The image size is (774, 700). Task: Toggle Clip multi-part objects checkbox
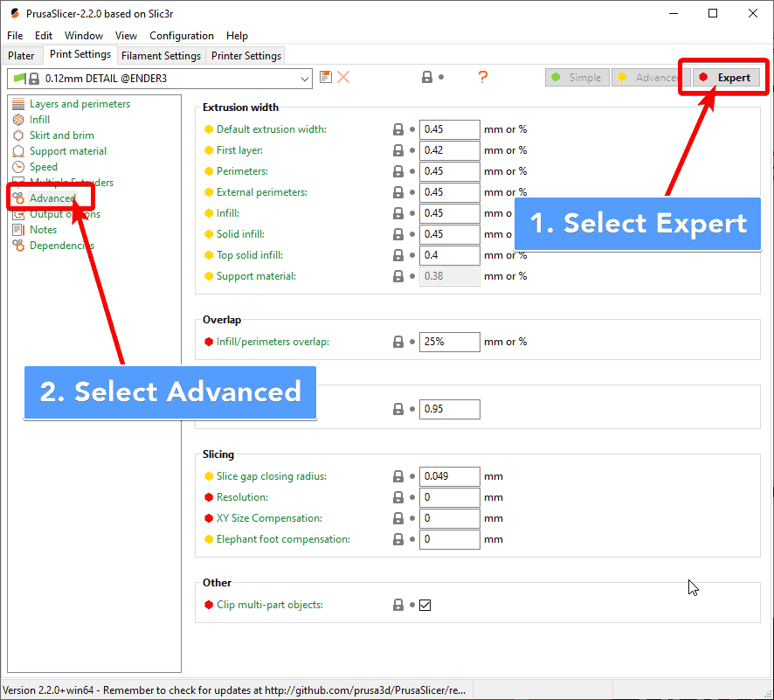[x=425, y=606]
